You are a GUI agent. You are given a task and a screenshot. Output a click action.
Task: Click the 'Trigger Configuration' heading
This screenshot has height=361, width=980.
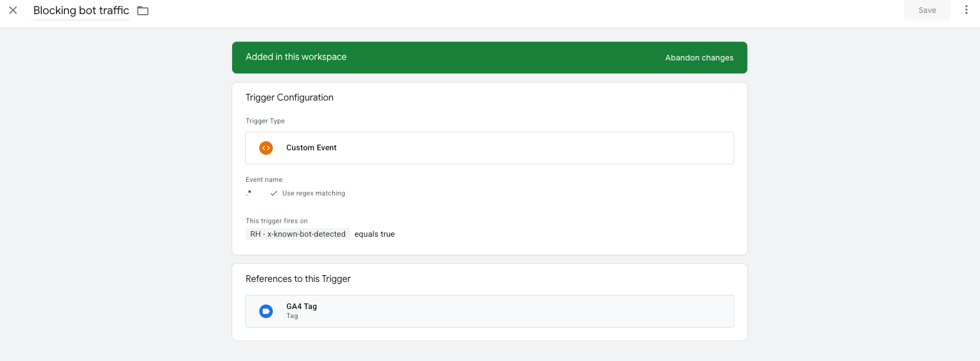coord(289,98)
